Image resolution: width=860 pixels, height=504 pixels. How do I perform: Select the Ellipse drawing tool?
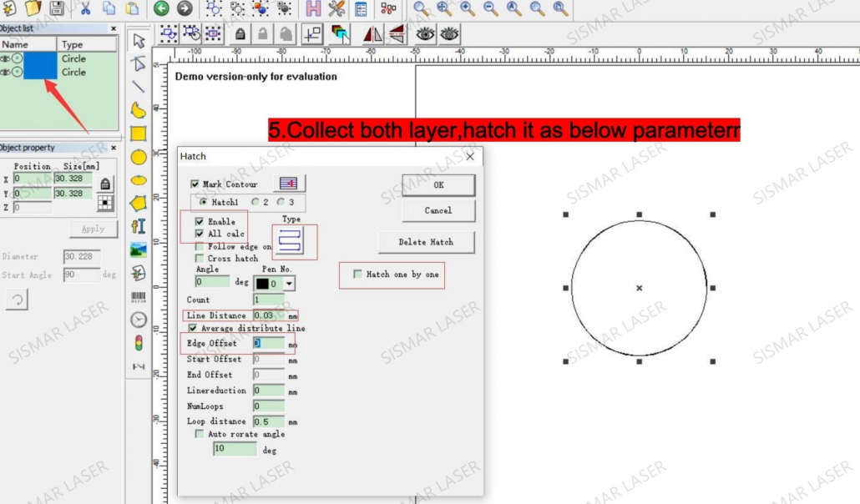point(139,179)
